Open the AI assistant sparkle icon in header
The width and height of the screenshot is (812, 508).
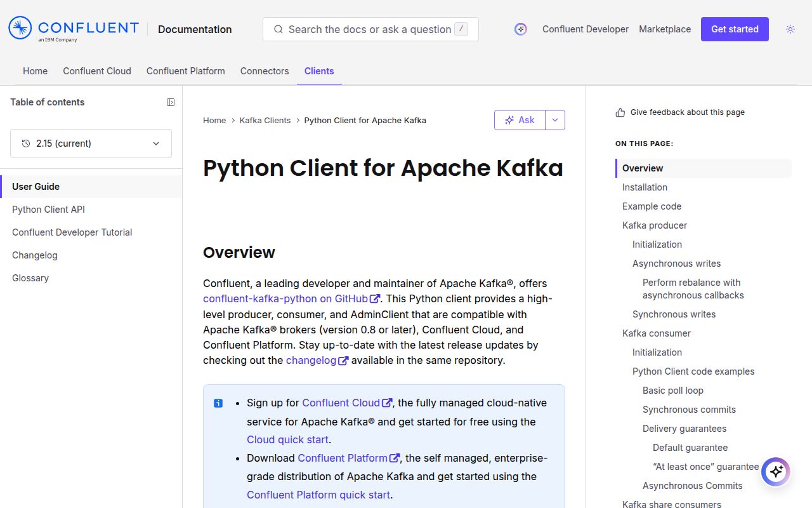(x=521, y=29)
